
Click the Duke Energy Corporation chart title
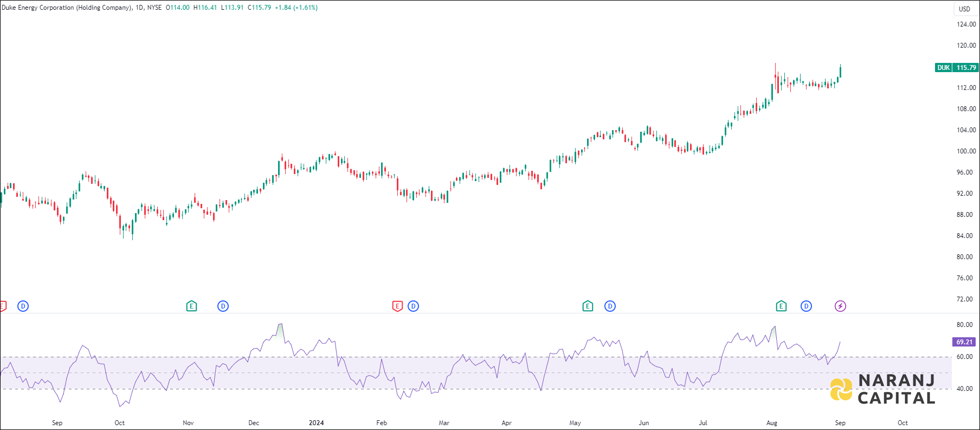[x=66, y=8]
